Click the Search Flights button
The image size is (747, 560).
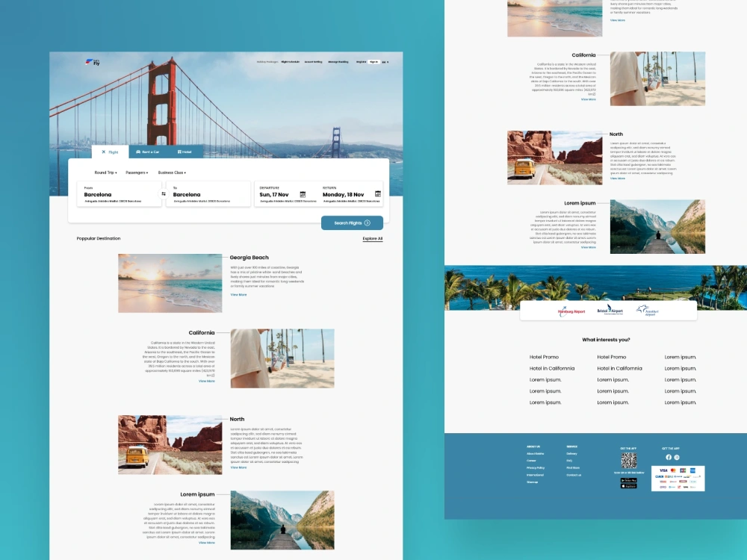tap(352, 223)
